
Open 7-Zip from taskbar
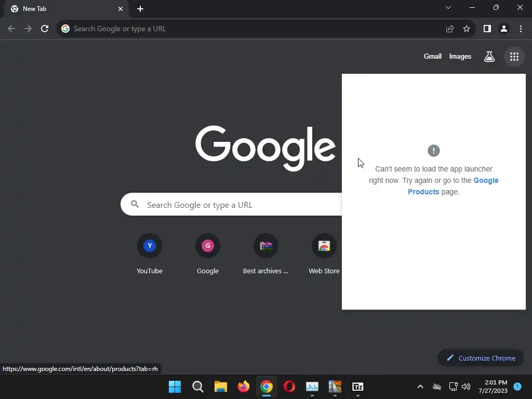357,387
